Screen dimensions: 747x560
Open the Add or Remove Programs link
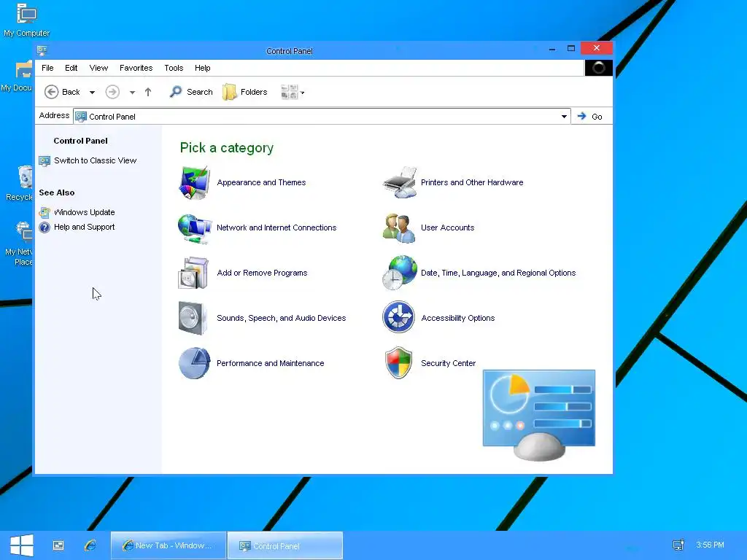click(262, 273)
